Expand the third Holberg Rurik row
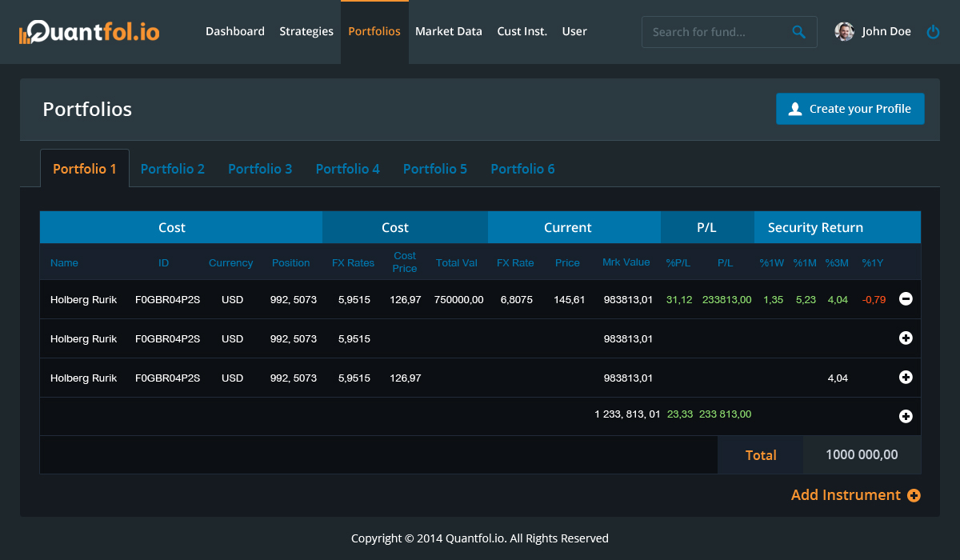This screenshot has width=960, height=560. pos(906,378)
